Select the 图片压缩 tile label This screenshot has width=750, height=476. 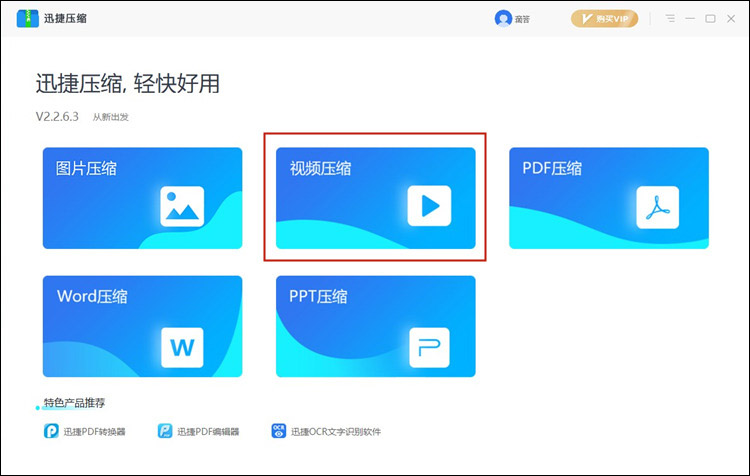(86, 168)
